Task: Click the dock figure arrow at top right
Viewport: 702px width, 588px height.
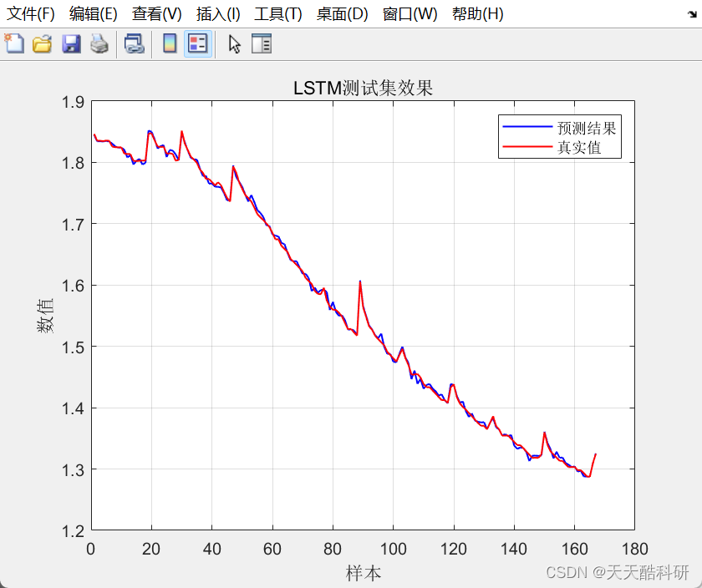Action: coord(692,14)
